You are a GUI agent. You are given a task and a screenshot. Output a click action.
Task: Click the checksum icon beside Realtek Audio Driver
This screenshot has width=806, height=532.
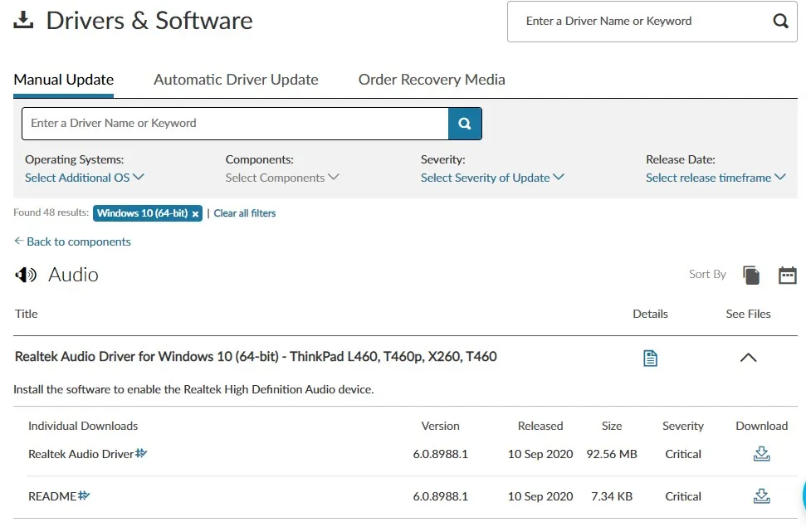point(141,453)
